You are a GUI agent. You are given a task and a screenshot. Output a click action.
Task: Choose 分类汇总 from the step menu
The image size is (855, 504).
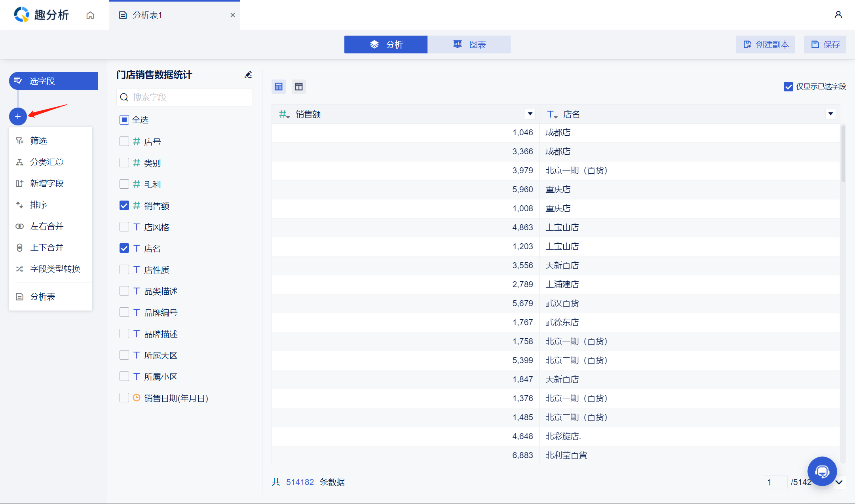pyautogui.click(x=47, y=162)
